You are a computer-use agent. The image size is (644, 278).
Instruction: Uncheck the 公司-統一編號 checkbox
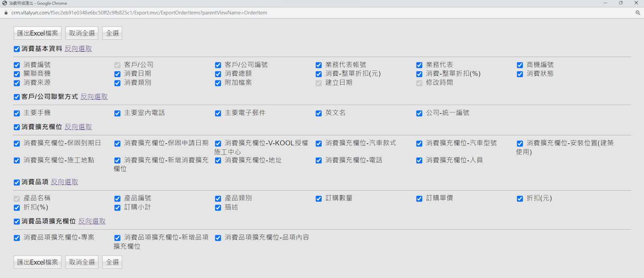click(419, 113)
